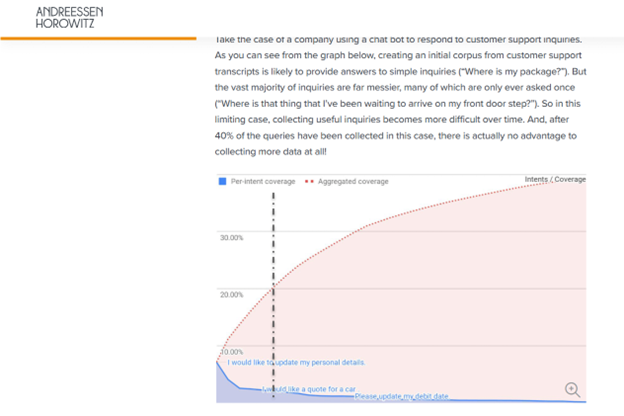
Task: Click "Please update my debit date" annotation
Action: [401, 397]
